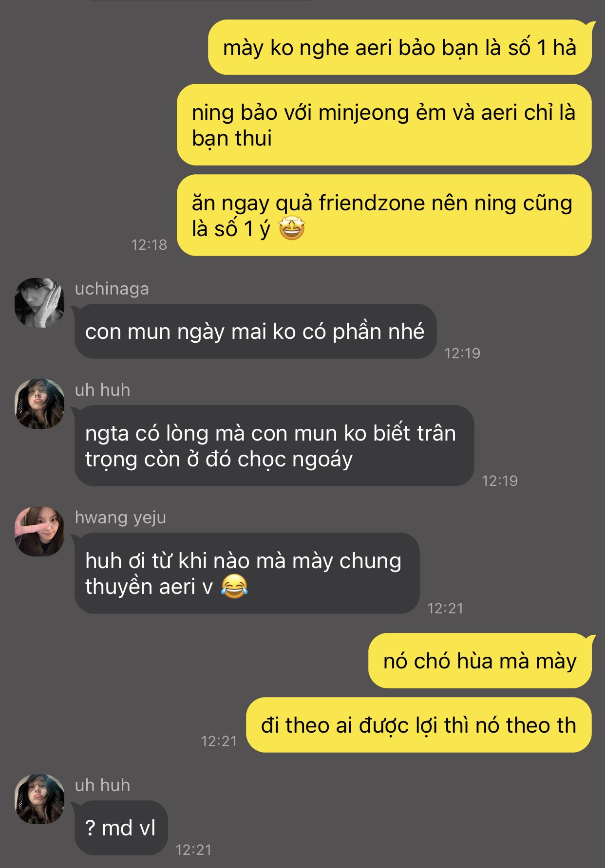Tap the laughing-tears emoji in hwang yeju's message

click(x=234, y=586)
